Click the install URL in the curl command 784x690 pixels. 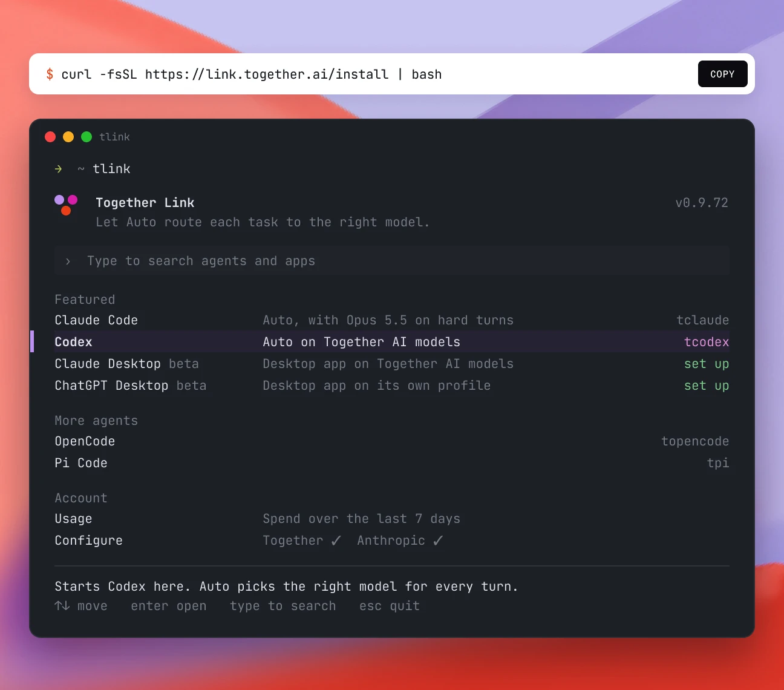[x=267, y=74]
